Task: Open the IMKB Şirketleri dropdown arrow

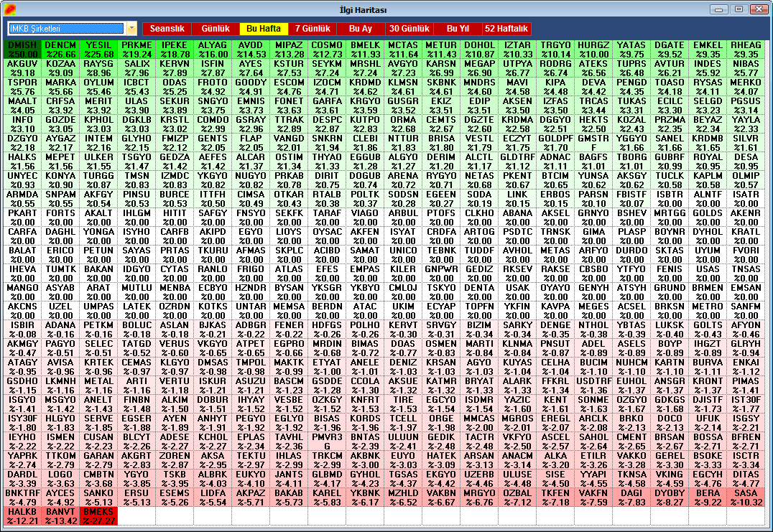Action: click(x=131, y=29)
